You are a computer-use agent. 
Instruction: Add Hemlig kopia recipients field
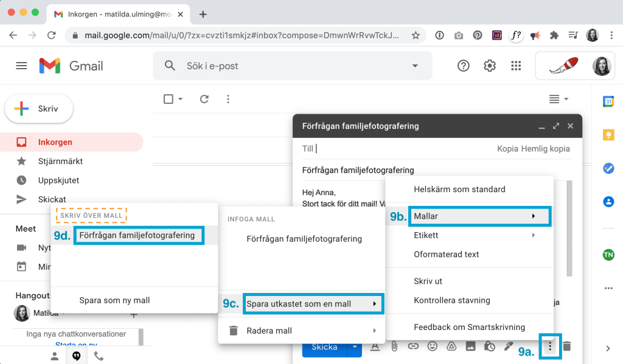pyautogui.click(x=546, y=148)
